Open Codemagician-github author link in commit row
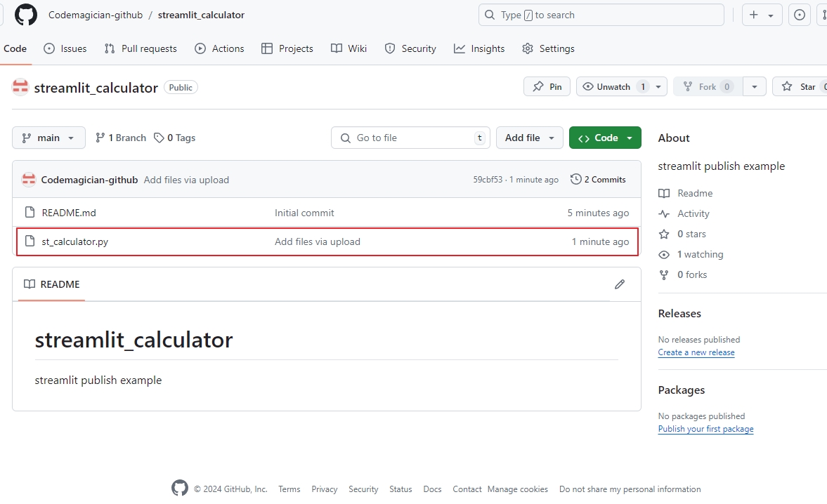The image size is (827, 504). [89, 180]
